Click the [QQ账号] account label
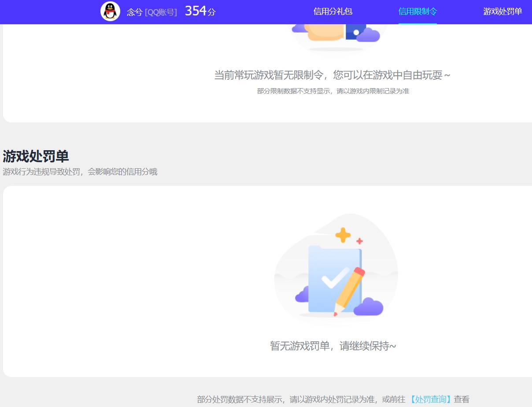 tap(160, 12)
